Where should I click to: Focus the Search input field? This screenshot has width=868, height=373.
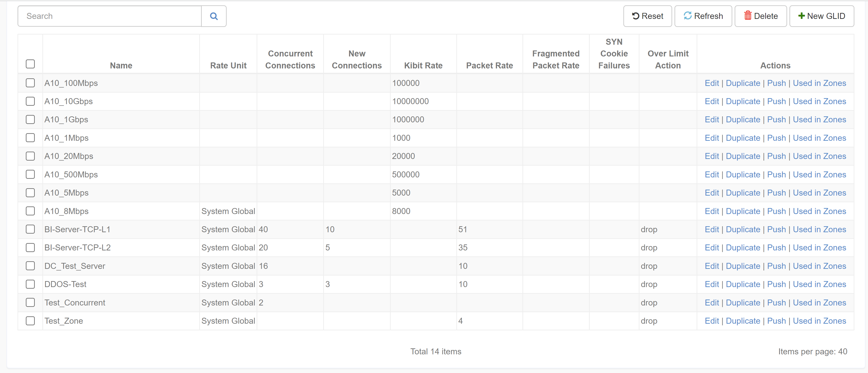(109, 16)
